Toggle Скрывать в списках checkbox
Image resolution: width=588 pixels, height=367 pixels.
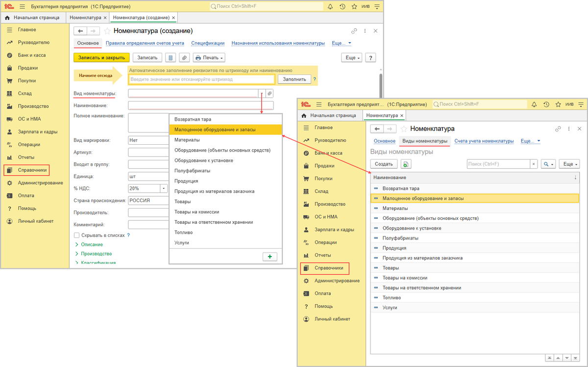(76, 235)
